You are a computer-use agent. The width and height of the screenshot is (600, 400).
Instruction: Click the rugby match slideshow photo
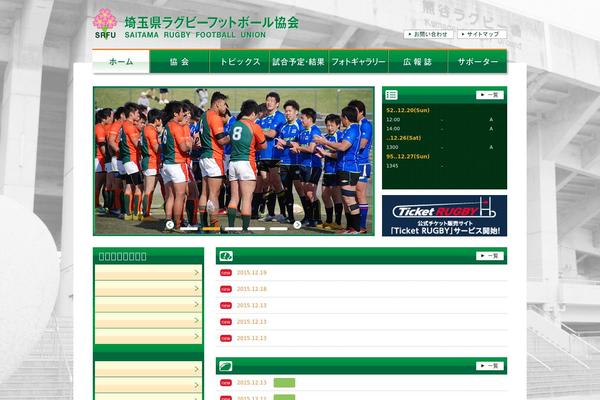(x=233, y=161)
